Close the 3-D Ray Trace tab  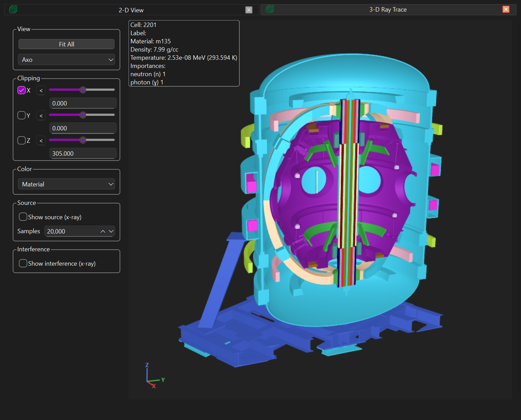[x=506, y=9]
